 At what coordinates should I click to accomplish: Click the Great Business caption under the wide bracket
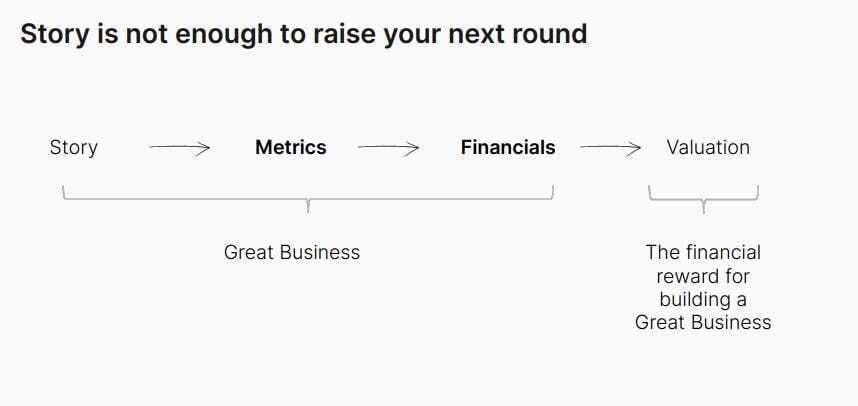292,252
